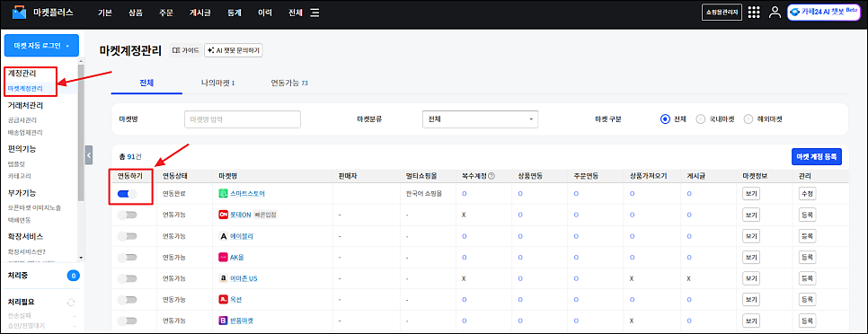Switch to the 연동가능 73 tab
Viewport: 868px width, 334px height.
[289, 83]
